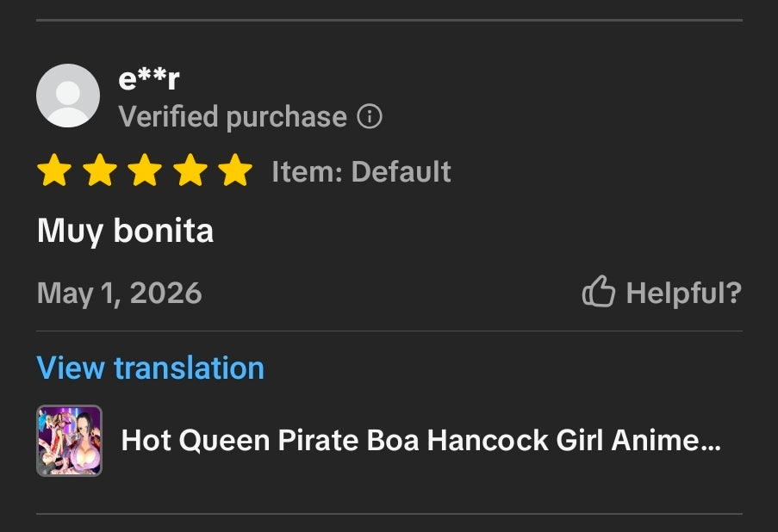
Task: Select the review text Muy bonita
Action: pyautogui.click(x=125, y=232)
